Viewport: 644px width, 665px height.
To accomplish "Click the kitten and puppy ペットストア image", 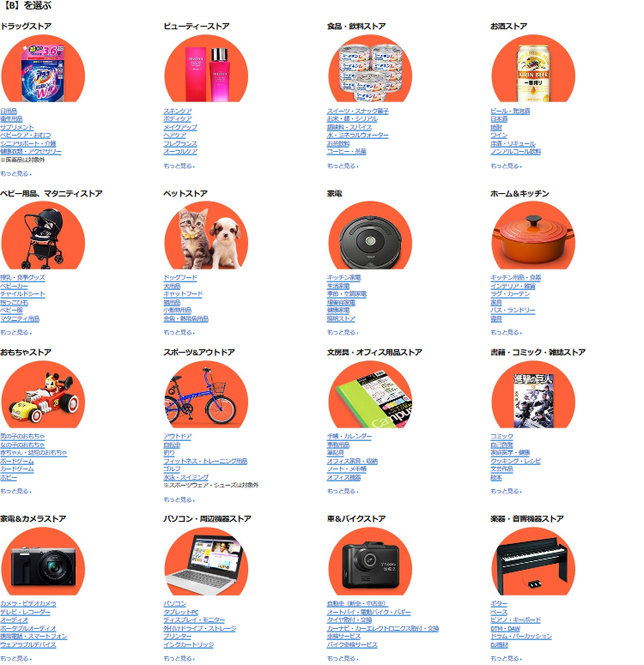I will [x=206, y=235].
